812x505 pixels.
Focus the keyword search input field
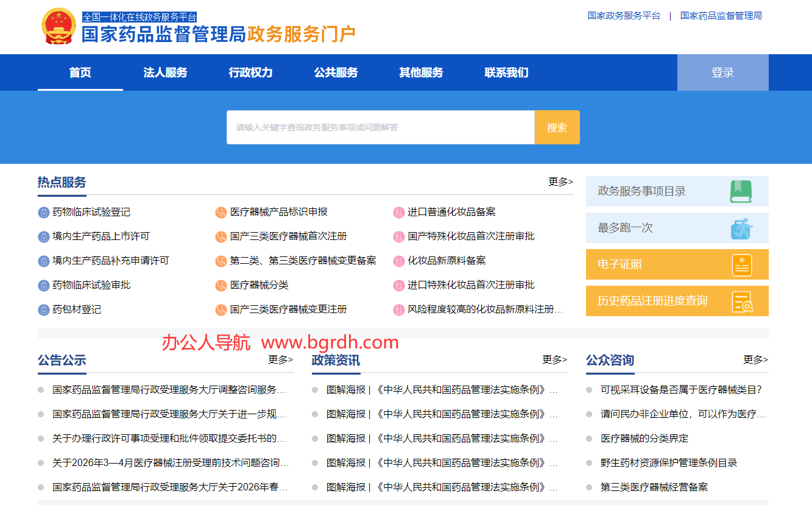pos(381,127)
